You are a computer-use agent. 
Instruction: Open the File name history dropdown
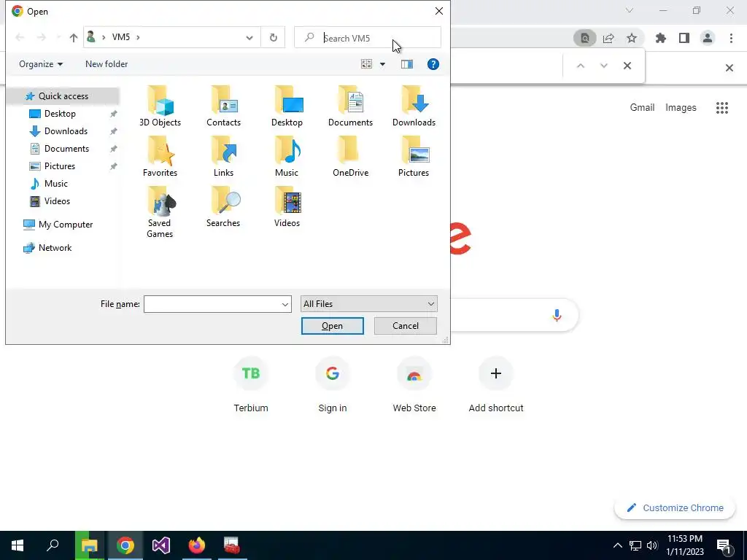point(285,304)
